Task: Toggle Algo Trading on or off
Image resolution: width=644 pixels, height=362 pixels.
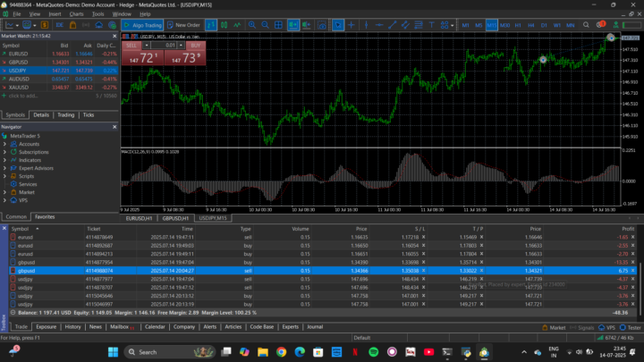Action: tap(142, 25)
